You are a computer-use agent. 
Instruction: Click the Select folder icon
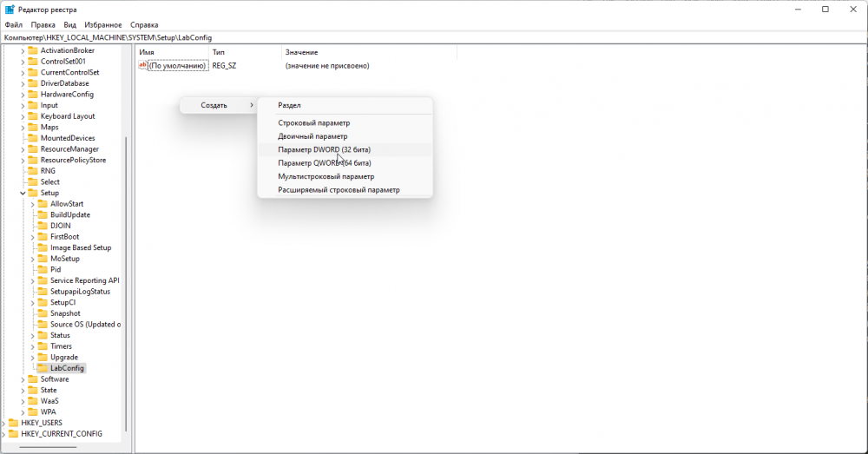[33, 181]
